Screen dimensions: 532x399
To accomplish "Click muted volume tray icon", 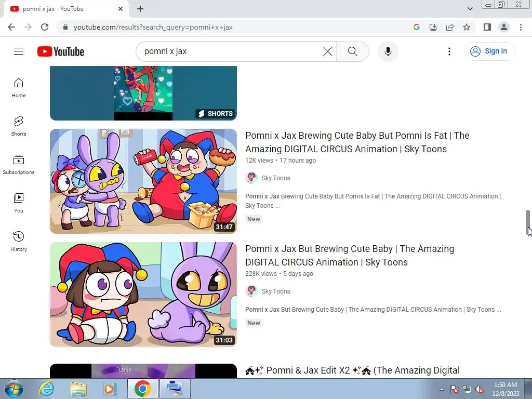I will (480, 389).
